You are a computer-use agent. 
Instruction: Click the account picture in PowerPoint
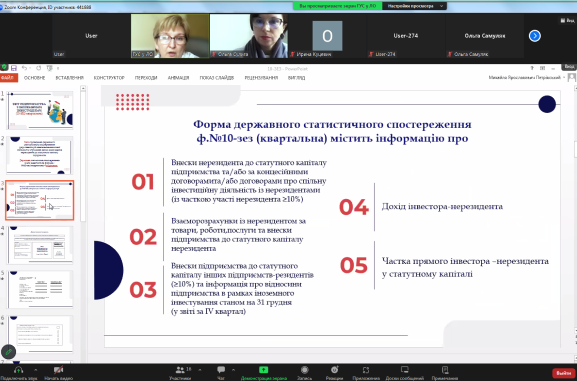coord(572,77)
